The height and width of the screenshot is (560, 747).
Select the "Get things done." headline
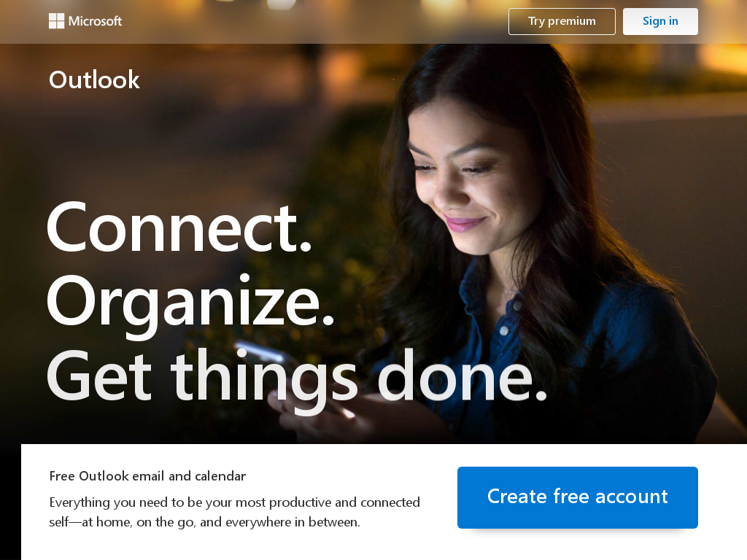click(296, 377)
